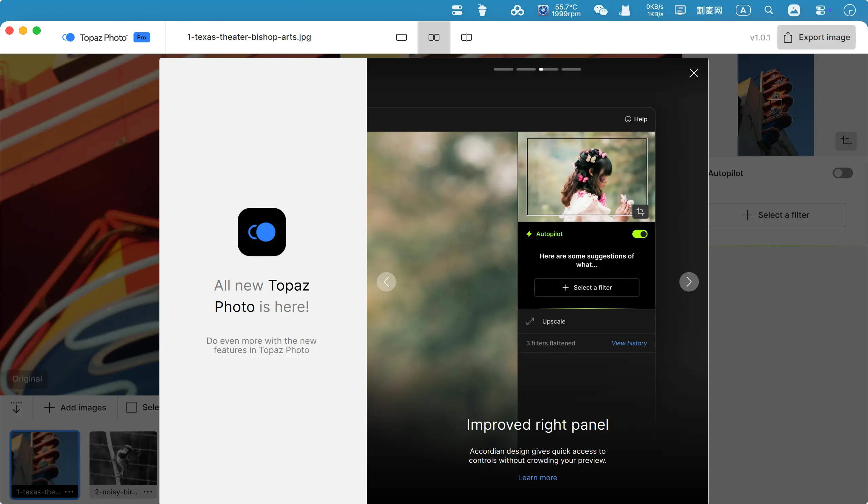This screenshot has width=868, height=504.
Task: Click the crop tool icon in right panel
Action: click(846, 140)
